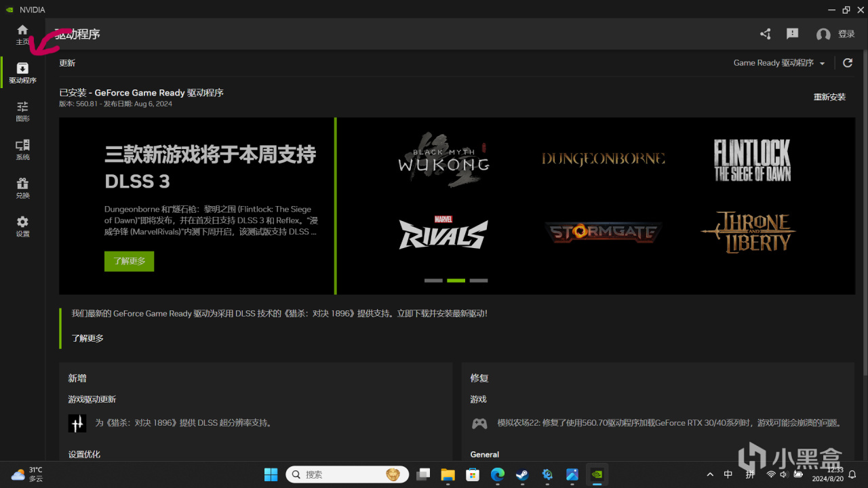Screen dimensions: 868x488
Task: Open File Explorer from the taskbar
Action: point(448,474)
